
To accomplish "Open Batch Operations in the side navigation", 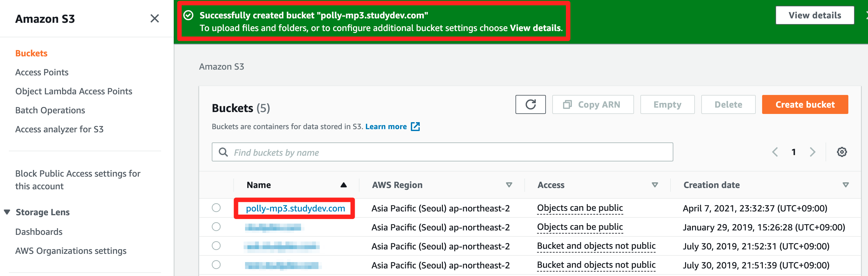I will click(x=50, y=110).
